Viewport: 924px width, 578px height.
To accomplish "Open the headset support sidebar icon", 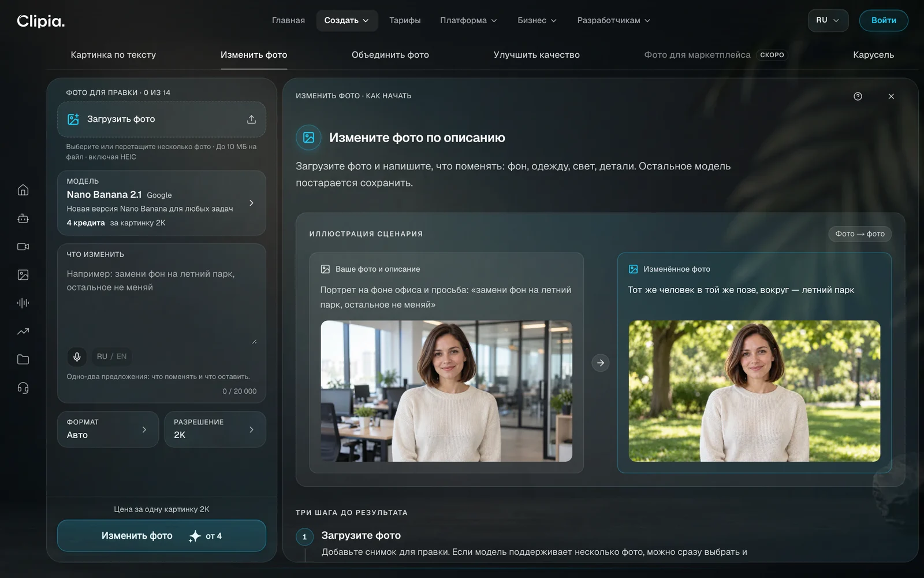I will [23, 388].
